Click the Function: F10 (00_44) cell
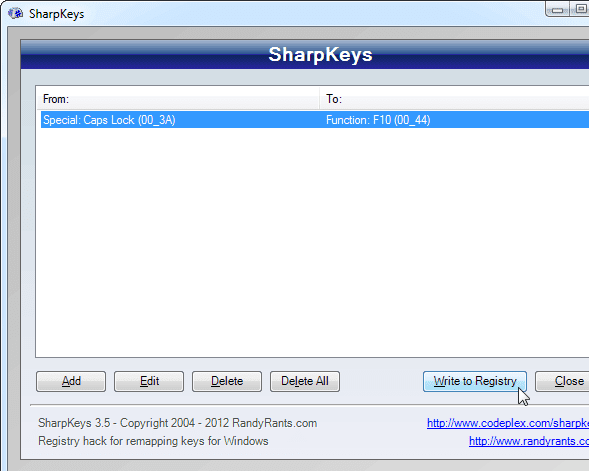This screenshot has height=471, width=589. (x=378, y=120)
